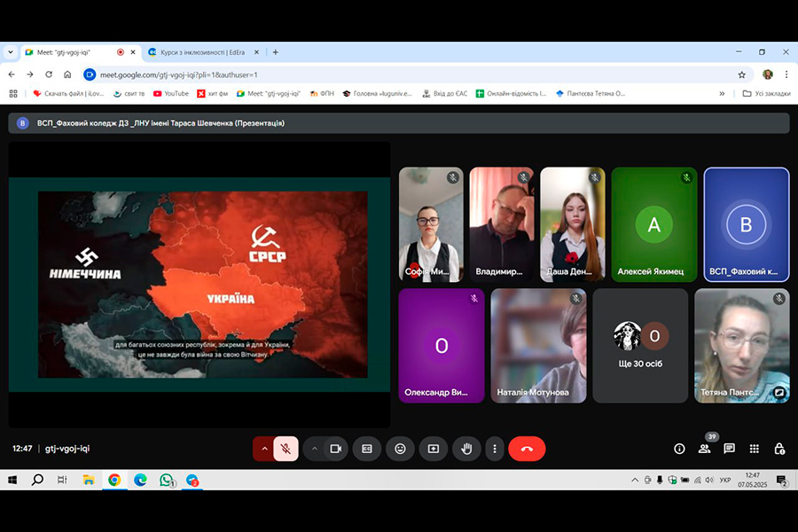
Task: Expand hidden bookmarks chevron
Action: [x=722, y=94]
